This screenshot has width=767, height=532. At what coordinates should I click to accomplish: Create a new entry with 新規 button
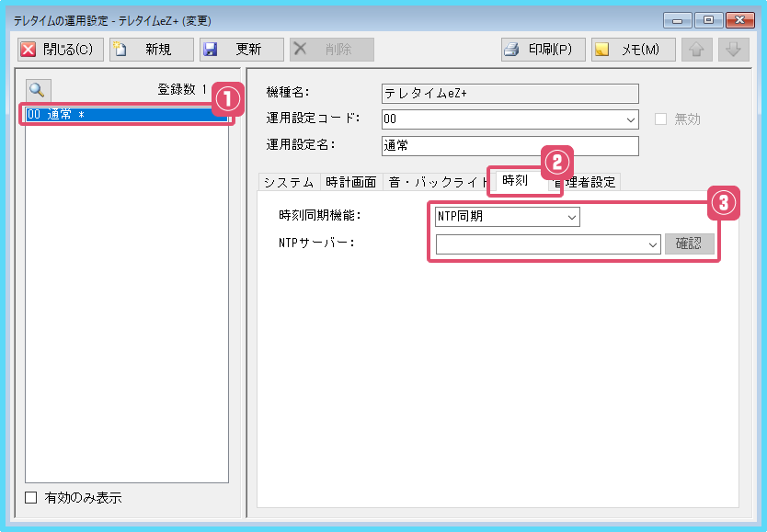pos(151,50)
